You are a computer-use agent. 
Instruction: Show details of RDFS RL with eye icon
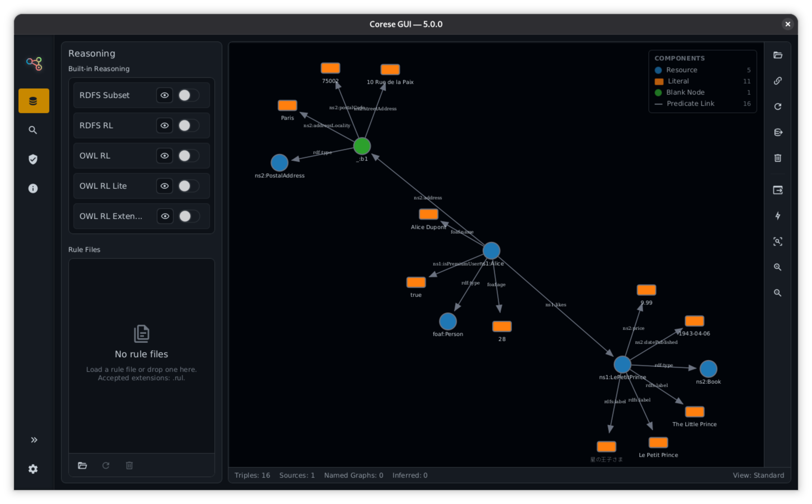point(164,125)
